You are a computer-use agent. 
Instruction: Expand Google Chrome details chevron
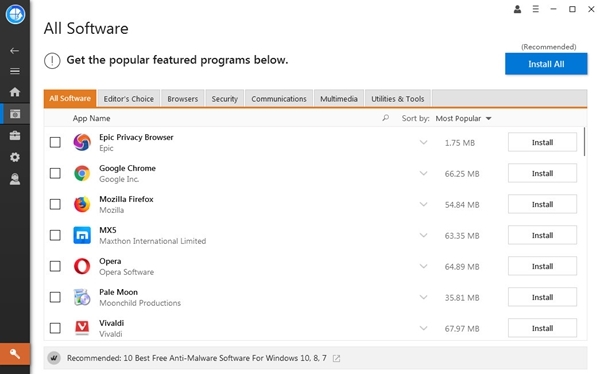(x=423, y=173)
